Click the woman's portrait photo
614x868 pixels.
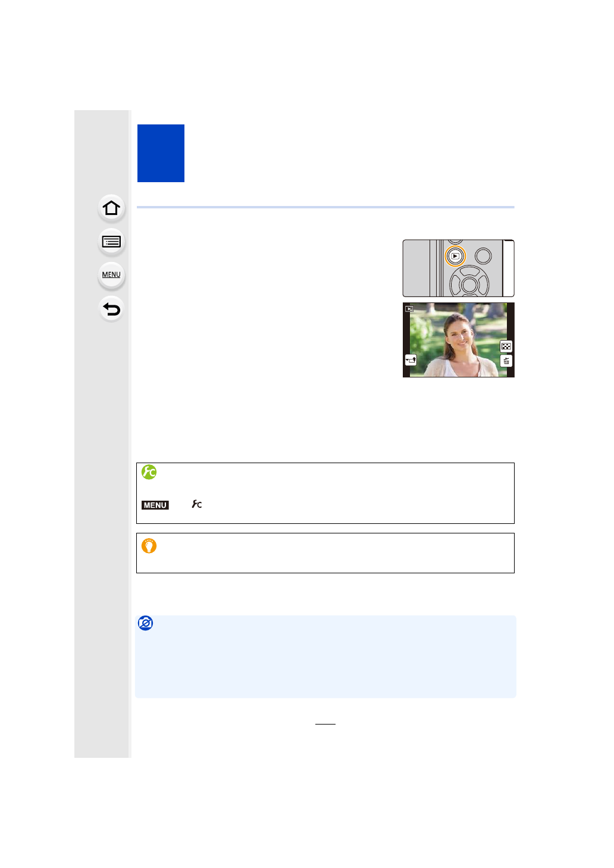pos(458,340)
